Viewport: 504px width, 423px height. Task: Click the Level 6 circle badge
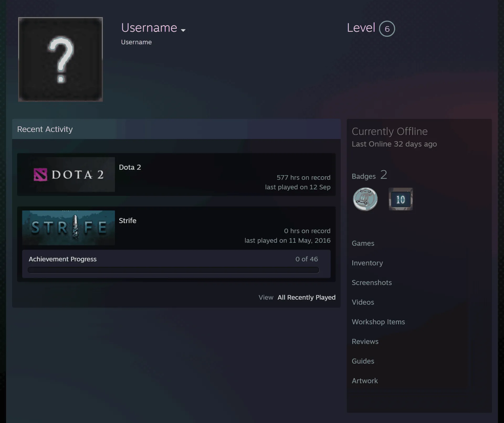[387, 29]
